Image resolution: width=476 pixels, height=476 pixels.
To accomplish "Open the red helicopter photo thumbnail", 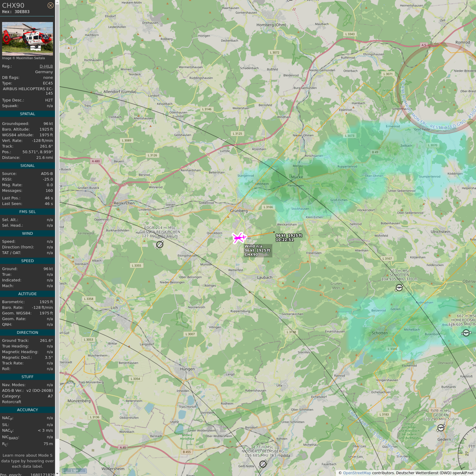I will click(x=27, y=39).
